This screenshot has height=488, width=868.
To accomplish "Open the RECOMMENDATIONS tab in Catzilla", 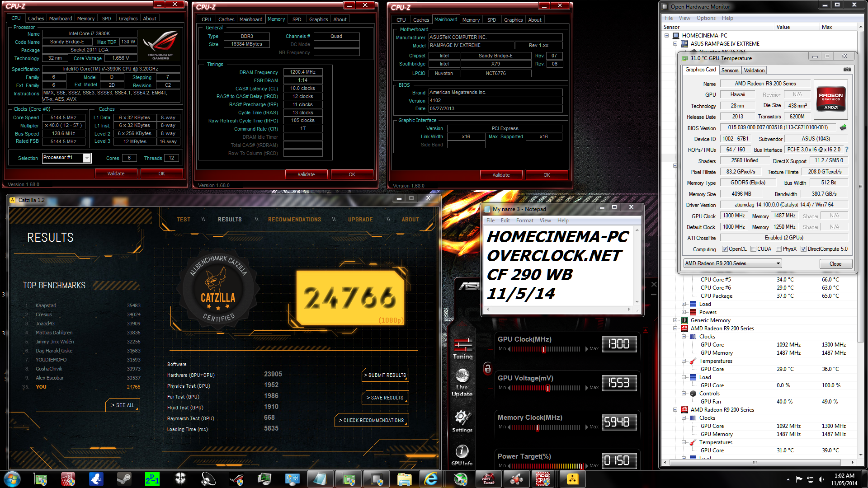I will (x=294, y=220).
